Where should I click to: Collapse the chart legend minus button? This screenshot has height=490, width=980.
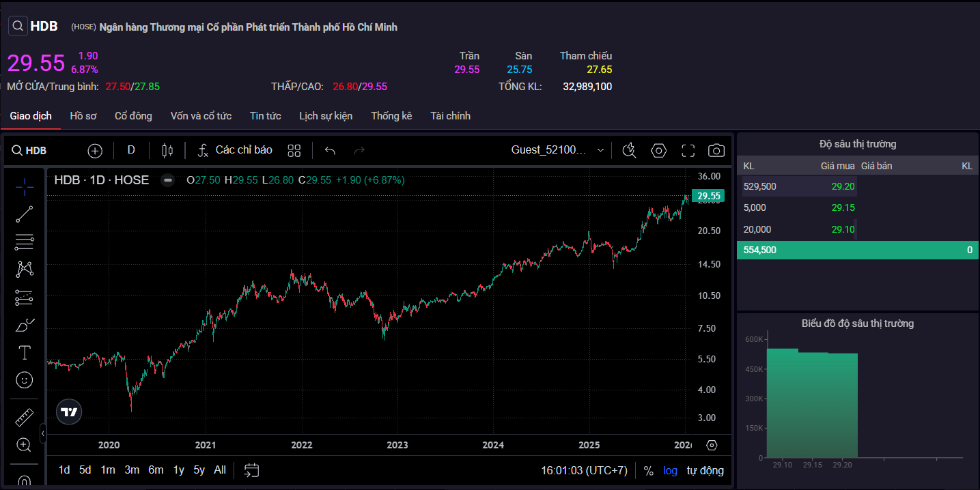(x=167, y=180)
